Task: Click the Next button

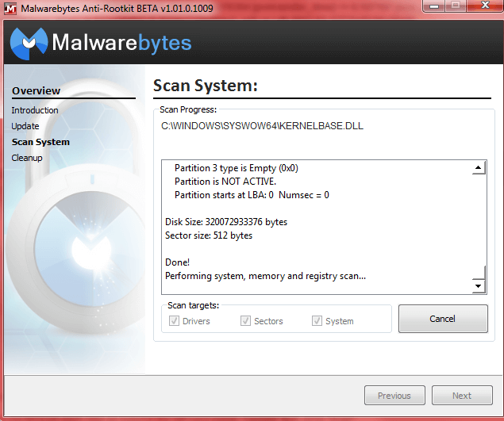Action: click(462, 396)
